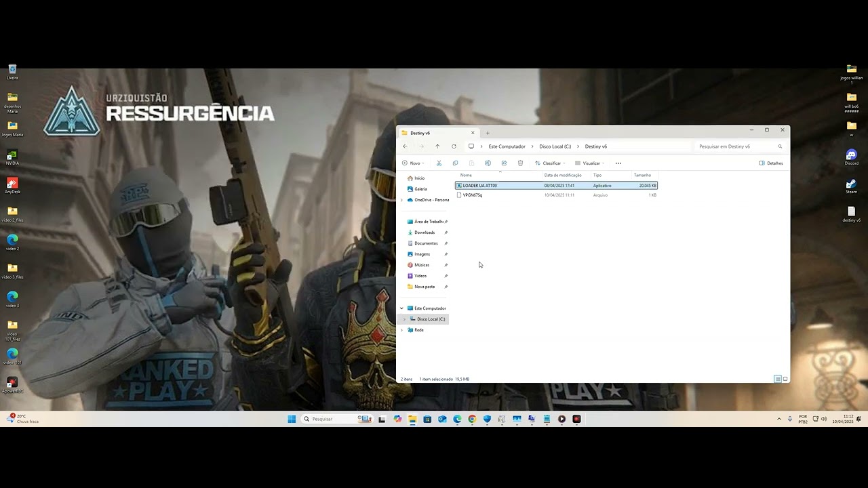Expand the Disco Local (C:) tree node
Image resolution: width=868 pixels, height=488 pixels.
[x=405, y=319]
